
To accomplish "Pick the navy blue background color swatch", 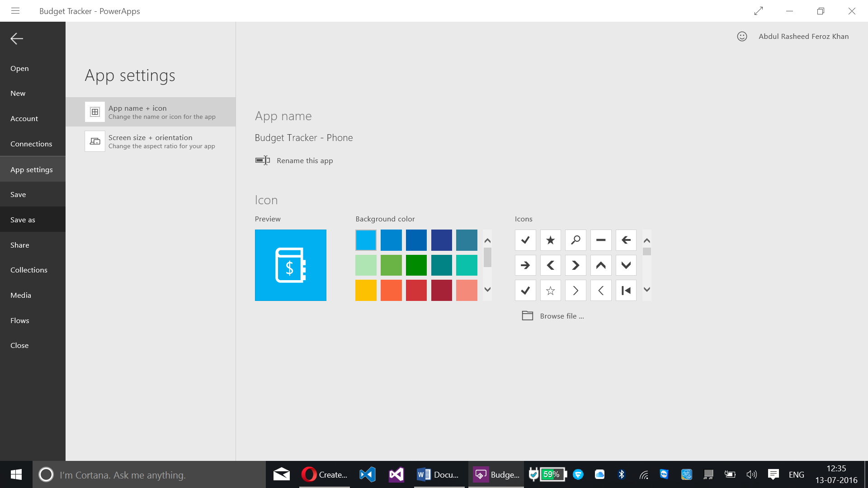I will (x=442, y=240).
